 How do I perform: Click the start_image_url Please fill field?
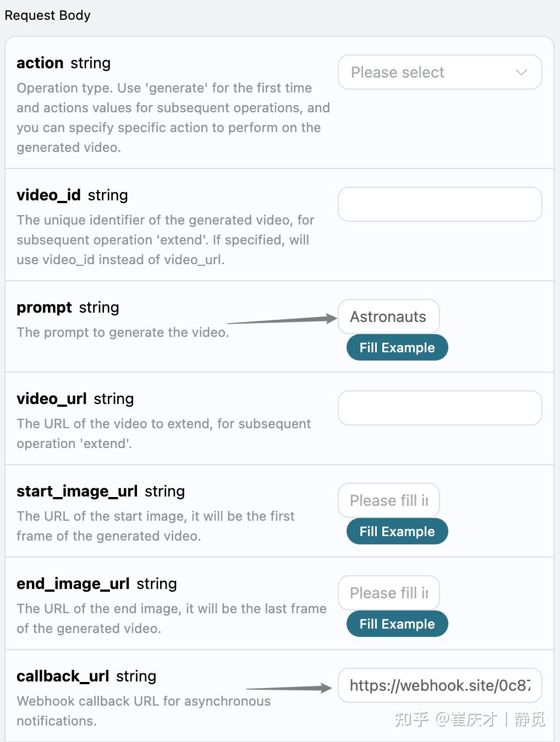pos(388,500)
